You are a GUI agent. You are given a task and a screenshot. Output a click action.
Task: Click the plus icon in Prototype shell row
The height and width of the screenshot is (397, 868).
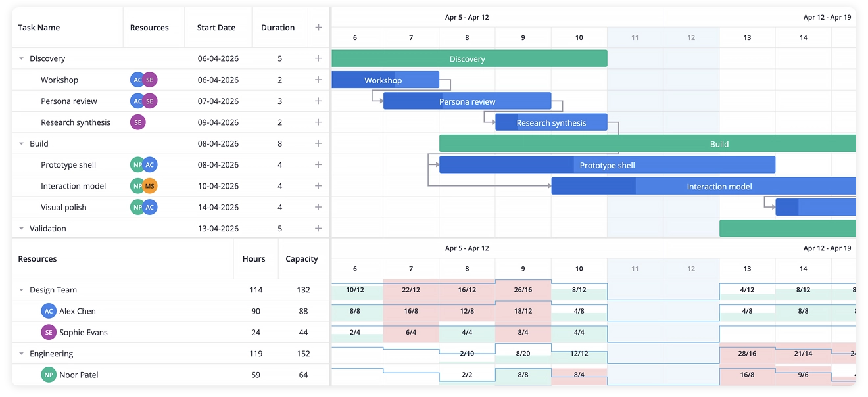coord(318,165)
